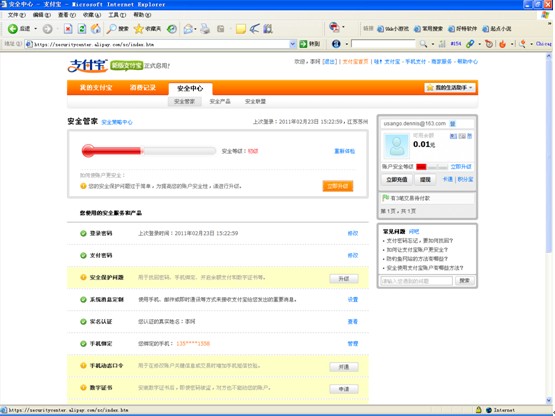Image resolution: width=555 pixels, height=416 pixels.
Task: Click the 搜索 button under FAQ
Action: [464, 281]
